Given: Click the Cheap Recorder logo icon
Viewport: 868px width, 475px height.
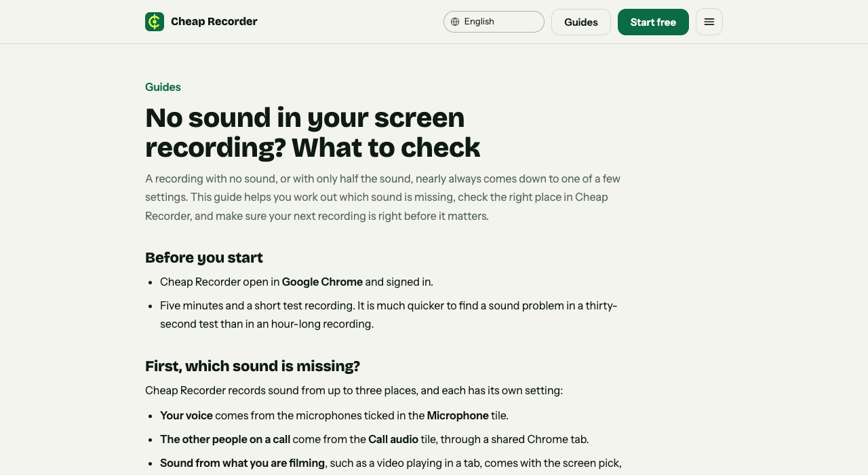Looking at the screenshot, I should 155,22.
